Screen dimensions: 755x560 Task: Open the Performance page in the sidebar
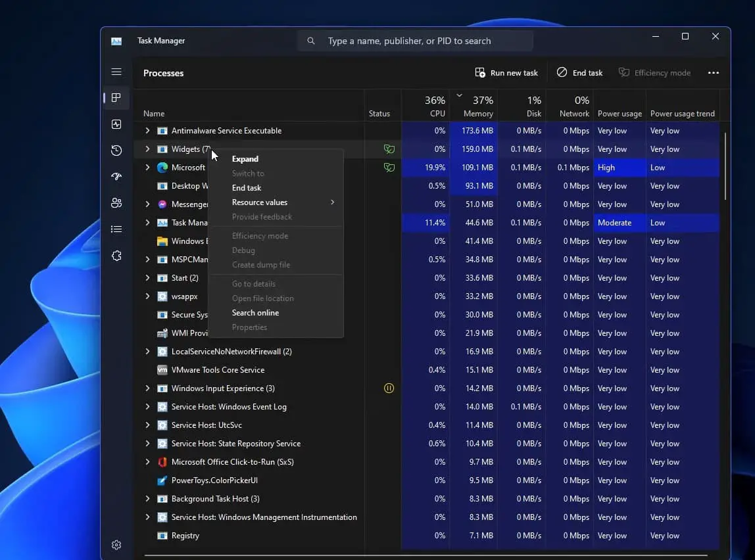pos(116,124)
